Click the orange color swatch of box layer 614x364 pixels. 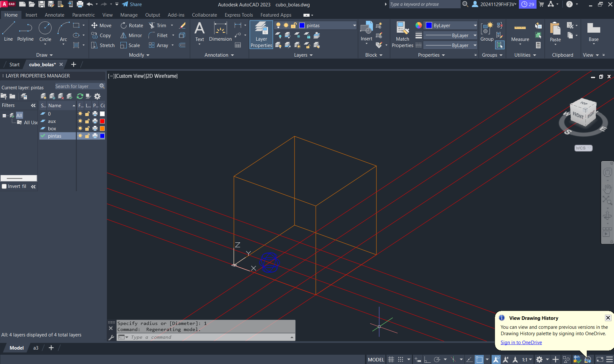(102, 129)
